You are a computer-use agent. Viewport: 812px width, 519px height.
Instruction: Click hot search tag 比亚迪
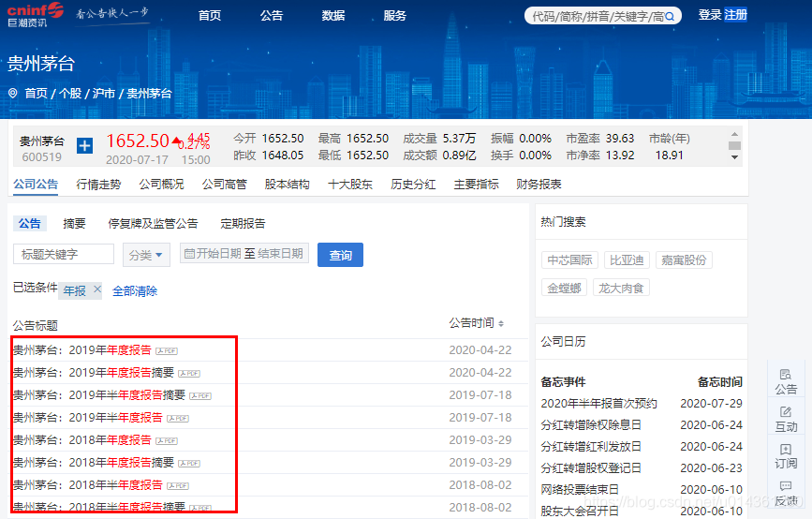[x=627, y=260]
